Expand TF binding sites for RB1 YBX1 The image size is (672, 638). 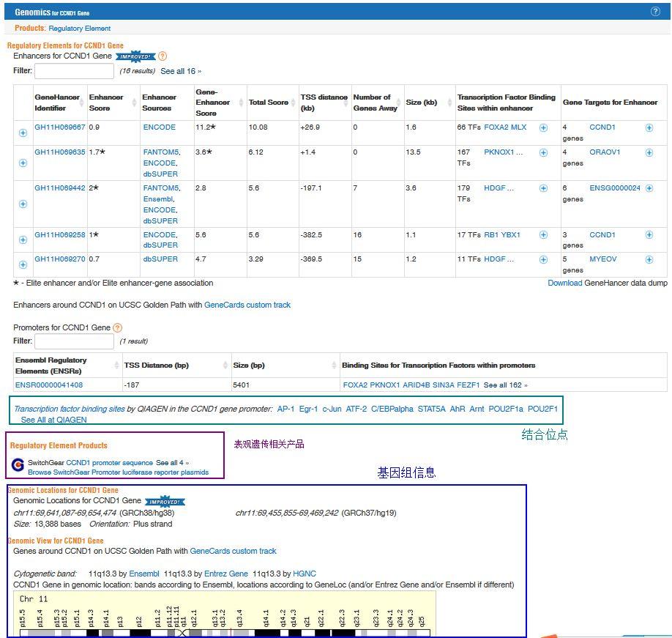543,235
